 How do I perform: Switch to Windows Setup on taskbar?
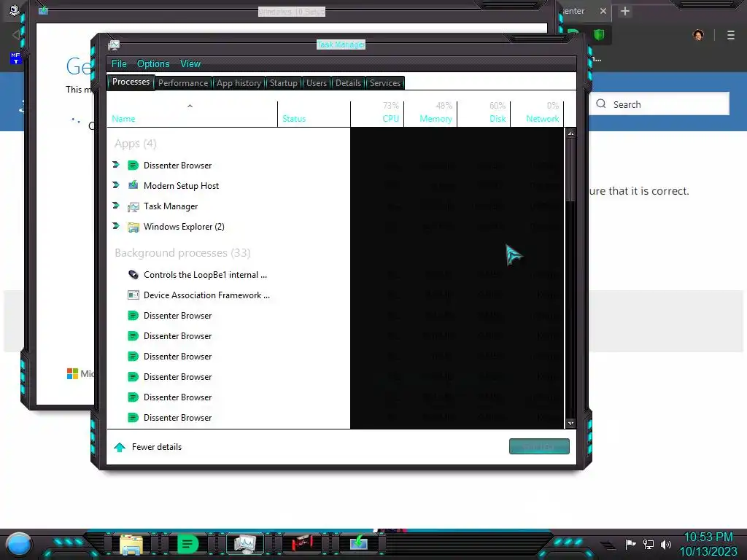[359, 542]
